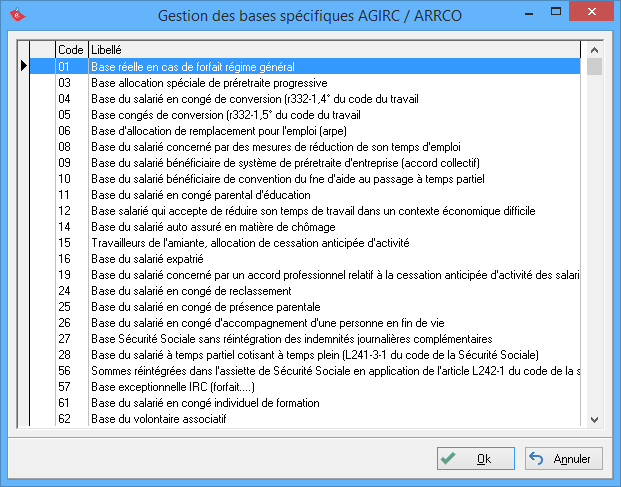Click the Annuler button
621x487 pixels.
(x=564, y=459)
